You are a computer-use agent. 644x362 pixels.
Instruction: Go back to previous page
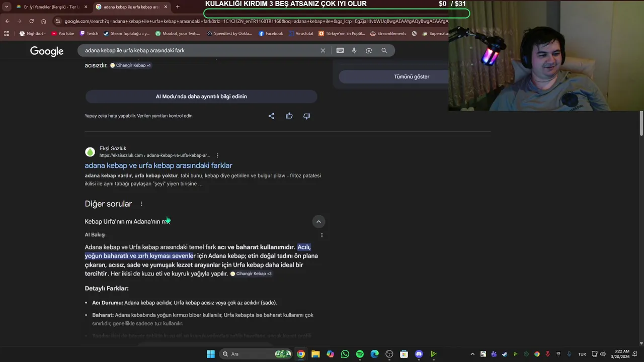click(x=8, y=21)
